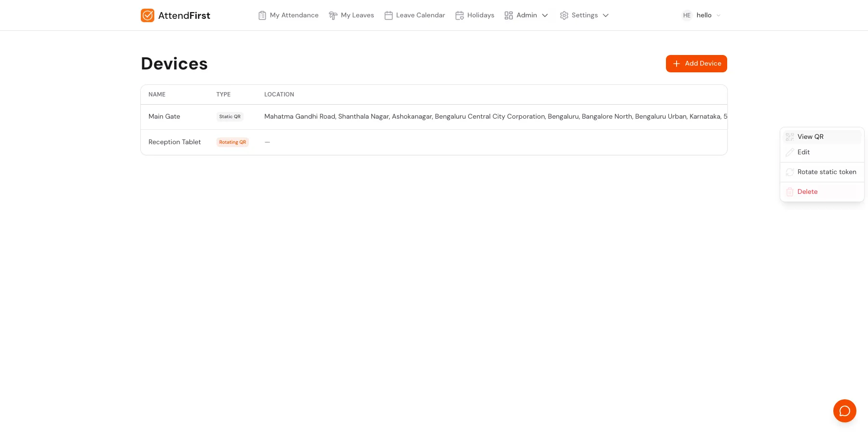Image resolution: width=868 pixels, height=434 pixels.
Task: Click the Rotating QR type badge
Action: 232,142
